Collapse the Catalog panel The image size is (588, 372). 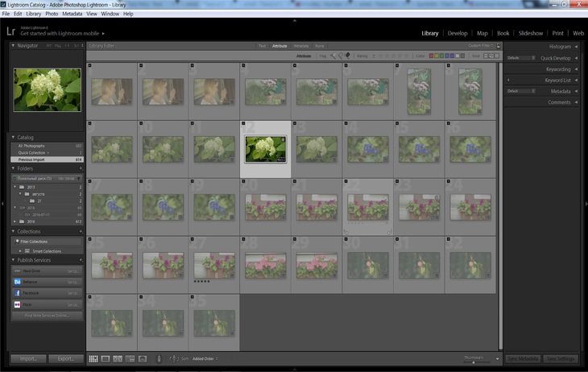13,137
